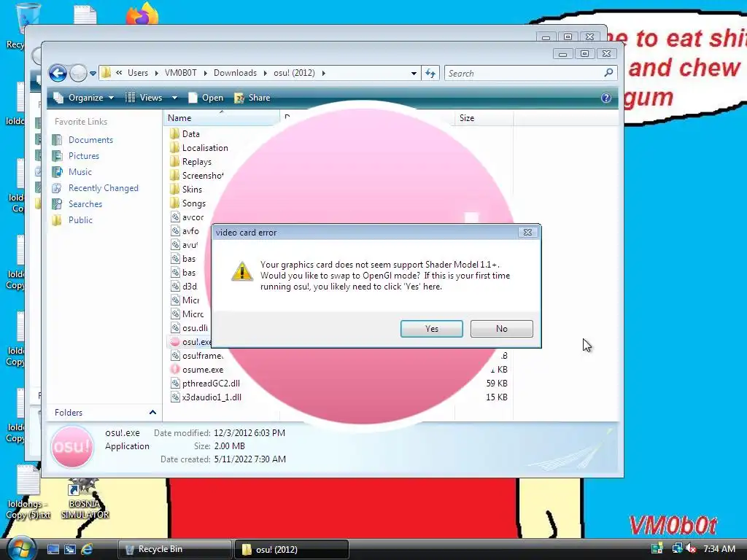
Task: Open Searches favorite link
Action: [85, 204]
